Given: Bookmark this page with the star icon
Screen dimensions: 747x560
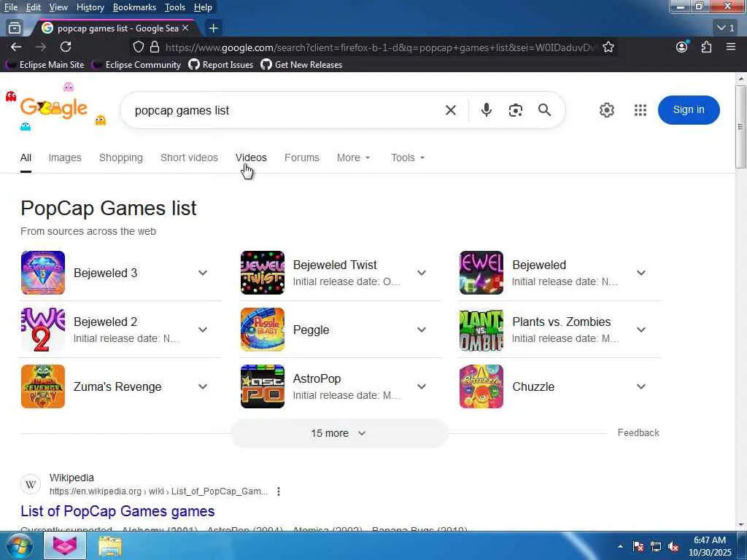Looking at the screenshot, I should point(608,47).
